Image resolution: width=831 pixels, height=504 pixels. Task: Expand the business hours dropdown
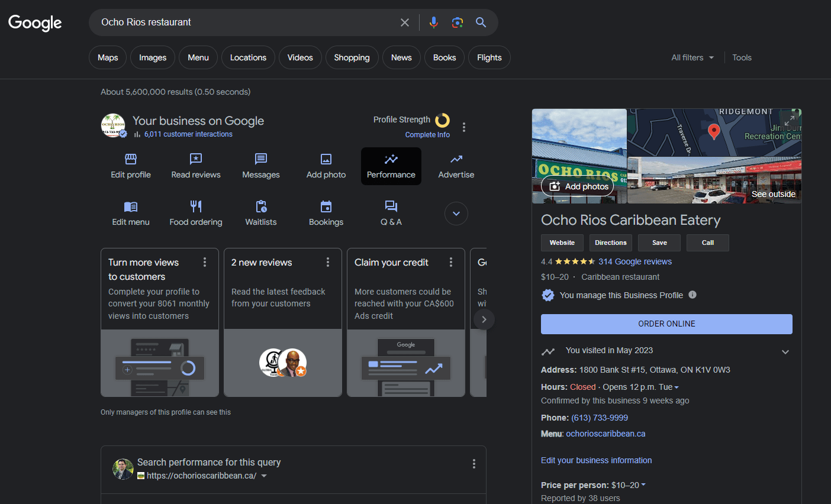click(677, 387)
